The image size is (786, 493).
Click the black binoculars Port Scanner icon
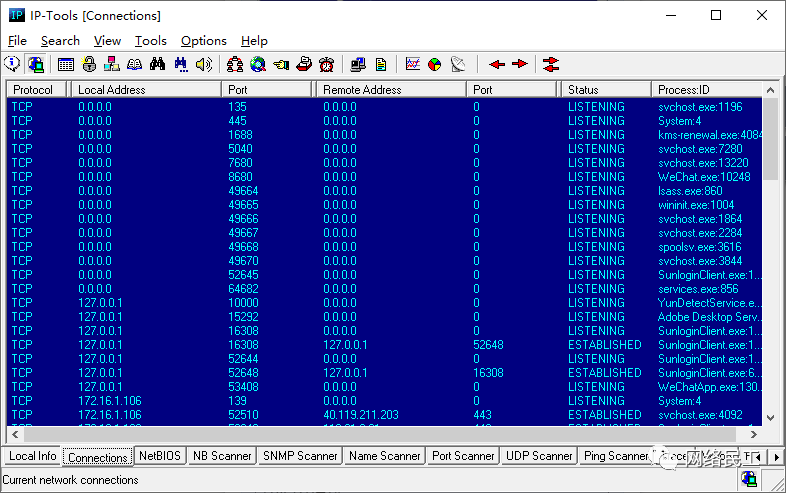tap(157, 64)
